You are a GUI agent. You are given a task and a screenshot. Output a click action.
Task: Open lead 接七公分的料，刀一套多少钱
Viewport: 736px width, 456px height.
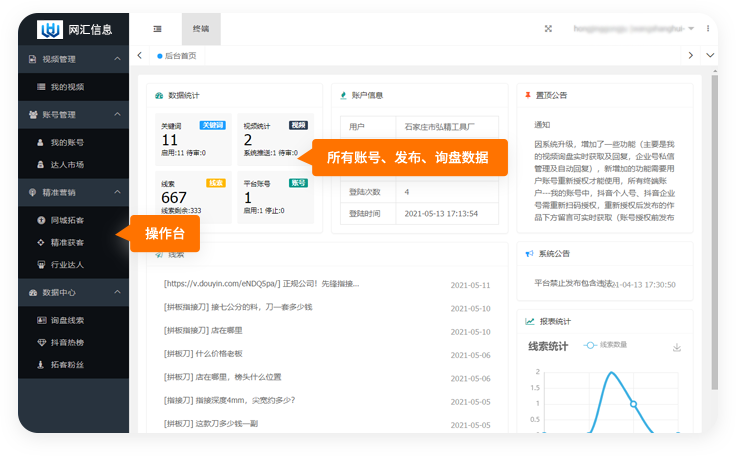[x=238, y=307]
